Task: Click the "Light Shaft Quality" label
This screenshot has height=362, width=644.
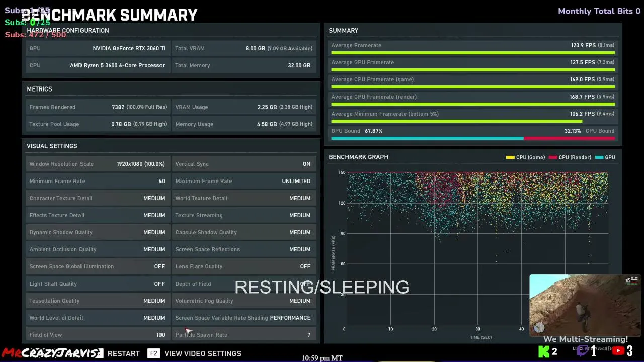Action: coord(53,284)
